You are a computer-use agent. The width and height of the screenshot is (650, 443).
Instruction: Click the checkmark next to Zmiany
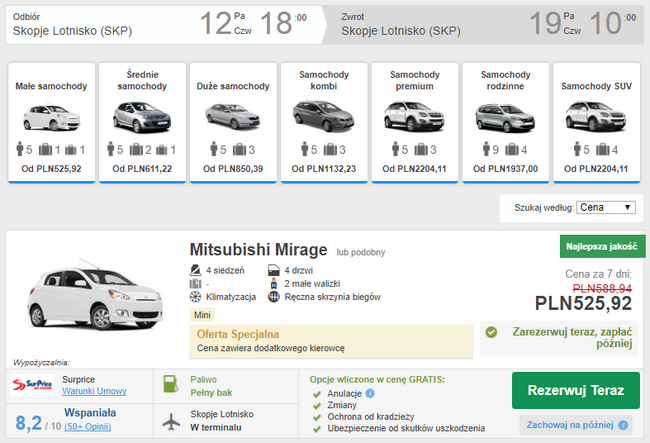pos(317,406)
